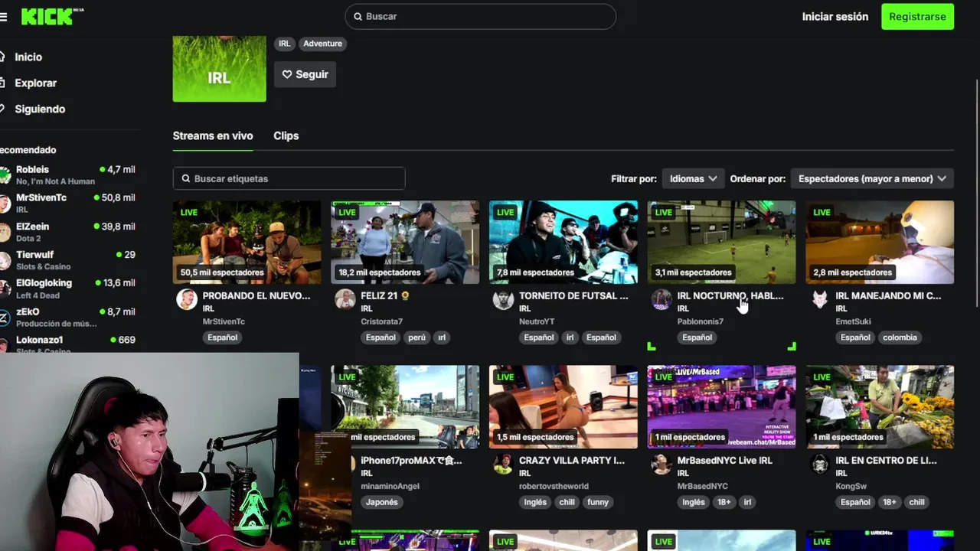Click the perú tag under FELIZ 21
Image resolution: width=980 pixels, height=551 pixels.
tap(416, 337)
